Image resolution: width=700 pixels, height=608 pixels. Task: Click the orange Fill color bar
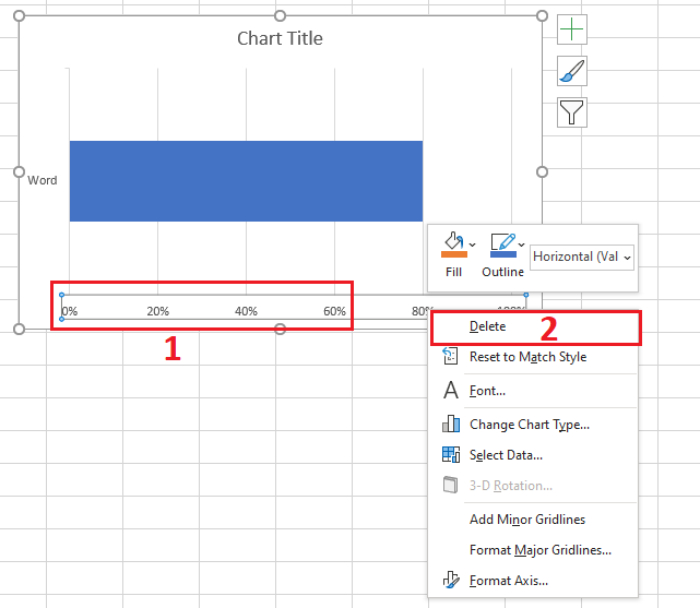point(454,254)
